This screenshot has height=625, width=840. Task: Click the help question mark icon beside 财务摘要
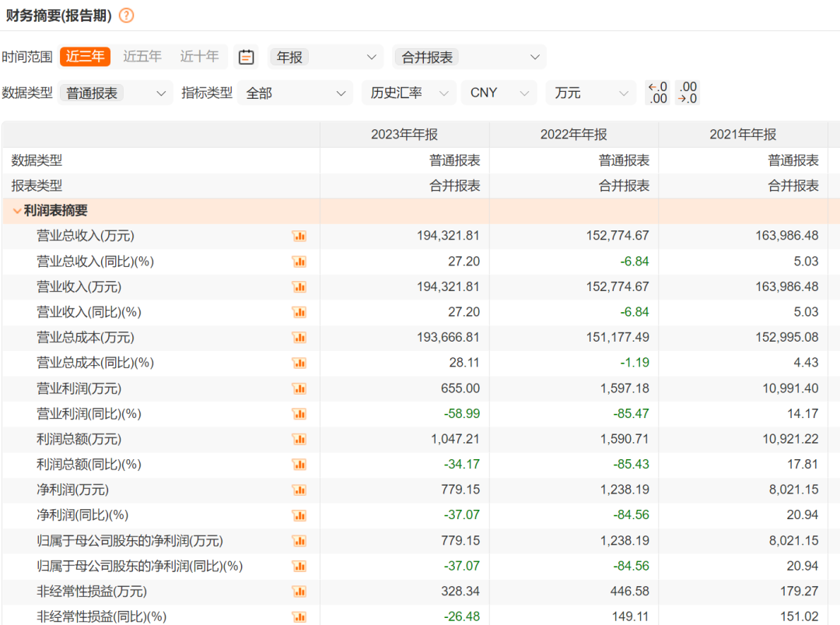coord(126,16)
